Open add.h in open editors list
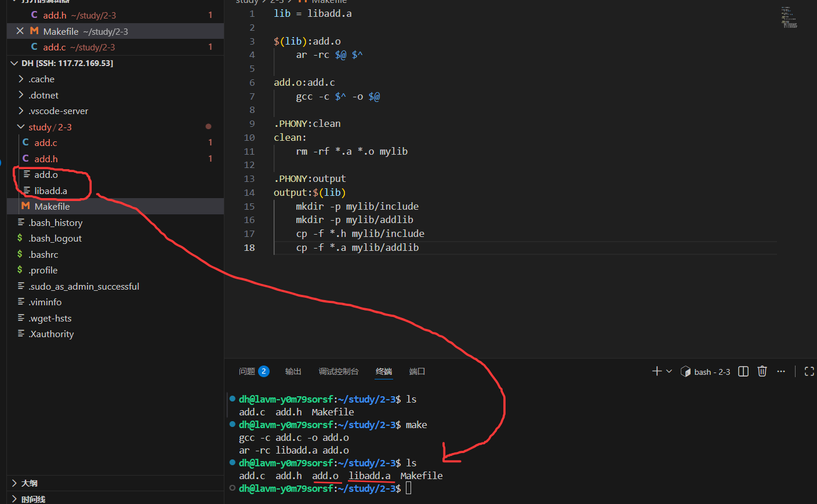Image resolution: width=817 pixels, height=504 pixels. (115, 15)
